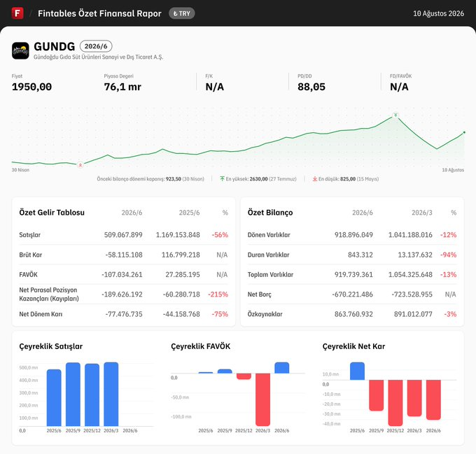Click the Duran Varlıklar 843.312 value
The height and width of the screenshot is (454, 476).
pyautogui.click(x=360, y=255)
